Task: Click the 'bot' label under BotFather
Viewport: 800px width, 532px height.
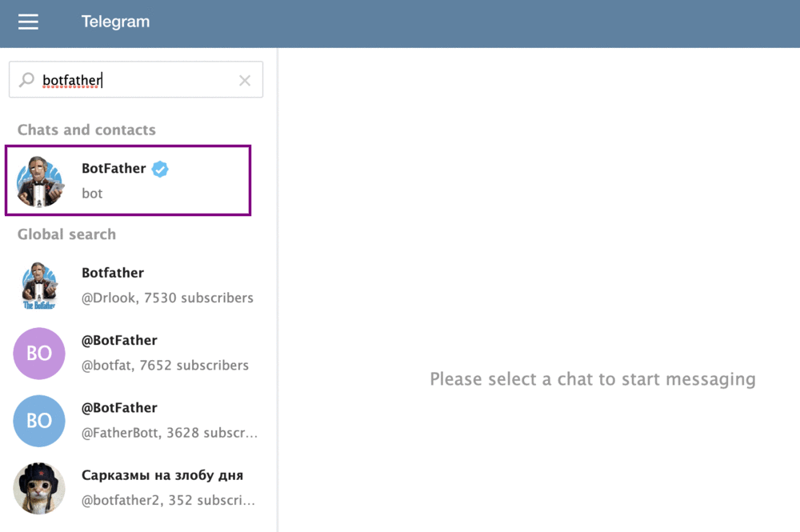Action: tap(92, 194)
